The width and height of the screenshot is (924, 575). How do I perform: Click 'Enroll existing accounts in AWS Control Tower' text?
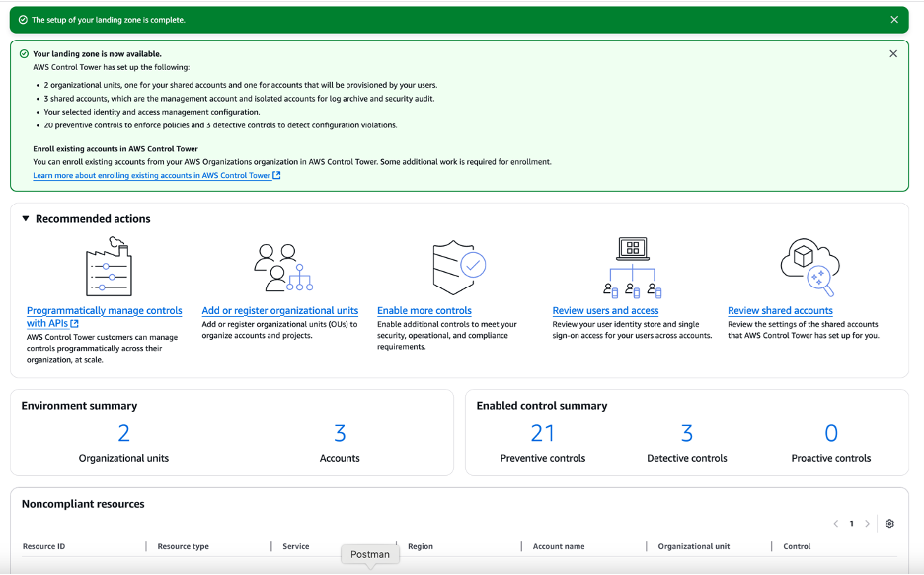pos(115,149)
